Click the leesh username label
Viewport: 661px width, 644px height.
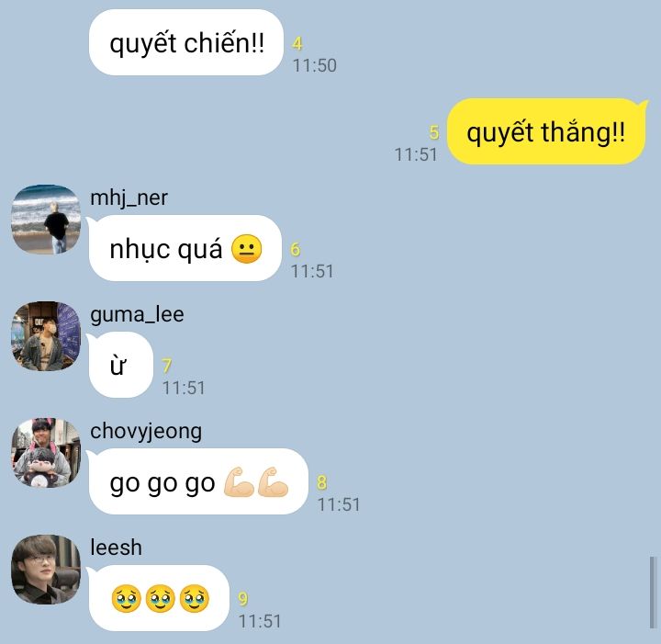click(x=116, y=548)
